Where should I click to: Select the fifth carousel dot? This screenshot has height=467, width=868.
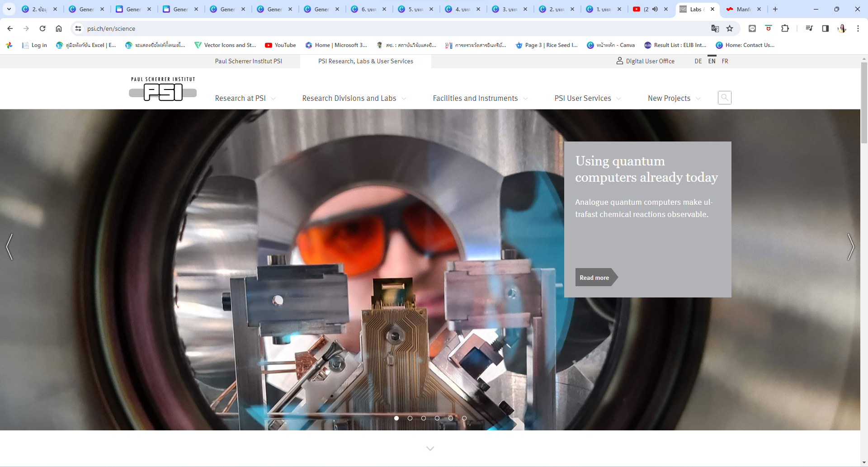tap(451, 418)
